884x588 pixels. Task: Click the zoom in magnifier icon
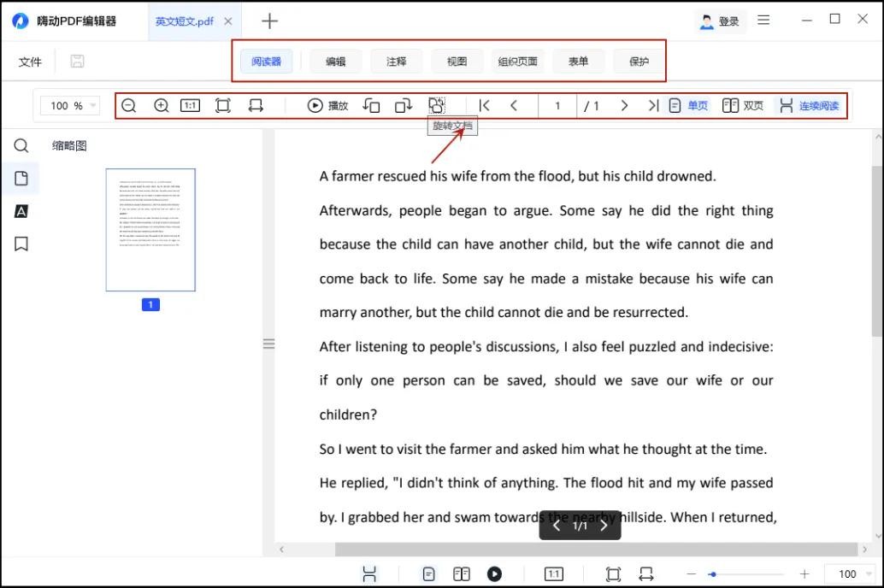tap(161, 105)
